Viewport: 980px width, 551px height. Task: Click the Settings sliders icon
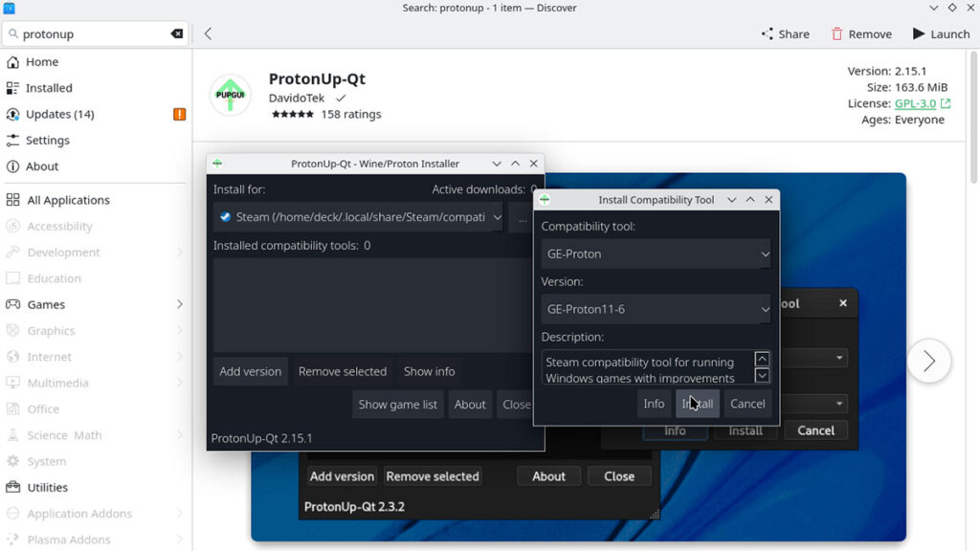pos(12,141)
